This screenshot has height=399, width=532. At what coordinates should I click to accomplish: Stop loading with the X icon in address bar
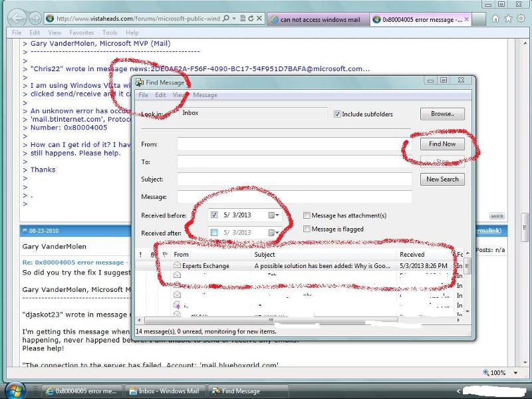pos(259,19)
